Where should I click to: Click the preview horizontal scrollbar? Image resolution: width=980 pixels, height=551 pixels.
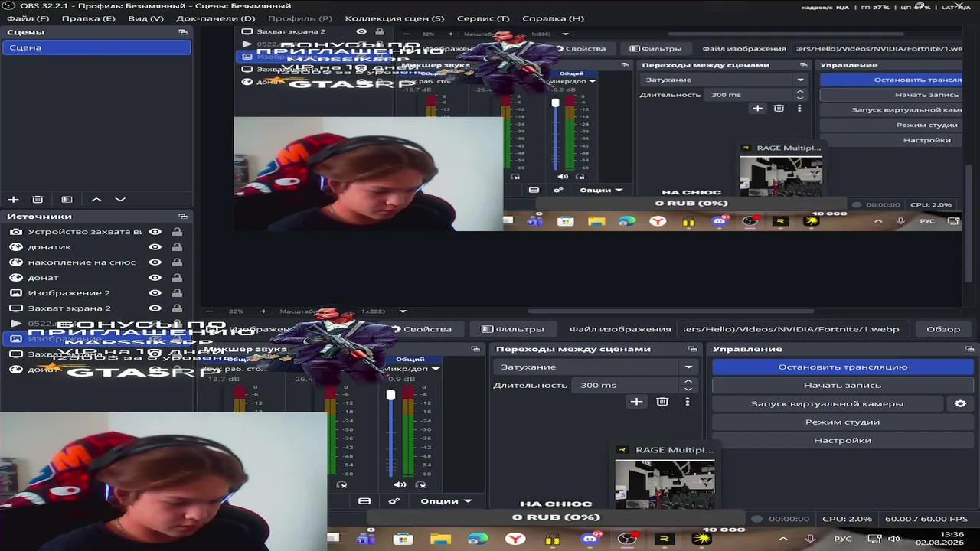(670, 311)
